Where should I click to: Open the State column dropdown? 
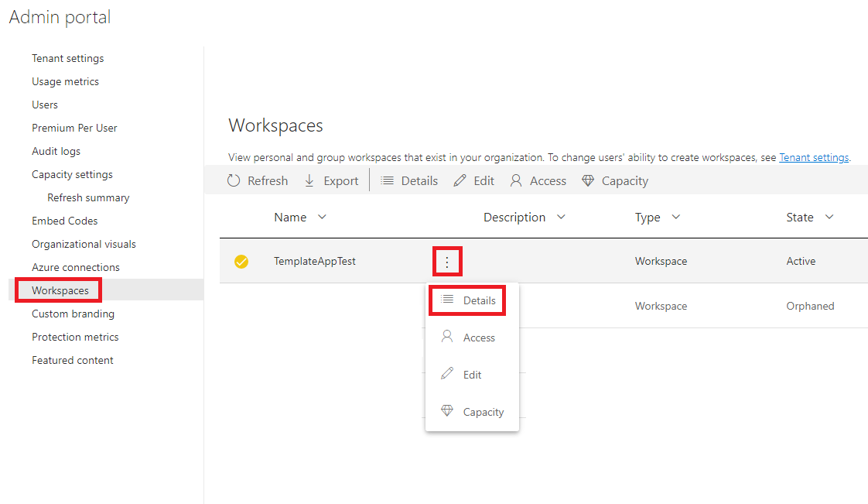829,217
